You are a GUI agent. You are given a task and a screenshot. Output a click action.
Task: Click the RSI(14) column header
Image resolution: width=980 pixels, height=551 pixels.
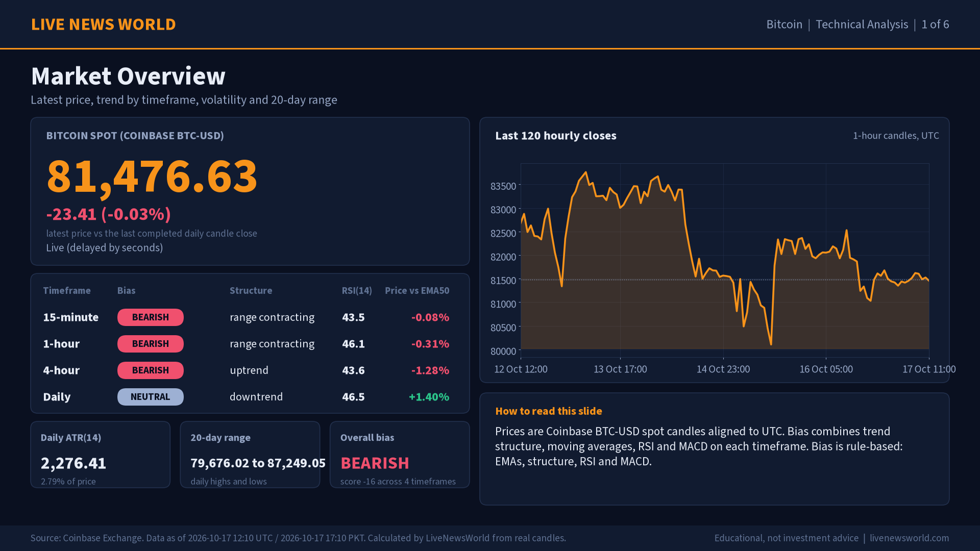[357, 291]
